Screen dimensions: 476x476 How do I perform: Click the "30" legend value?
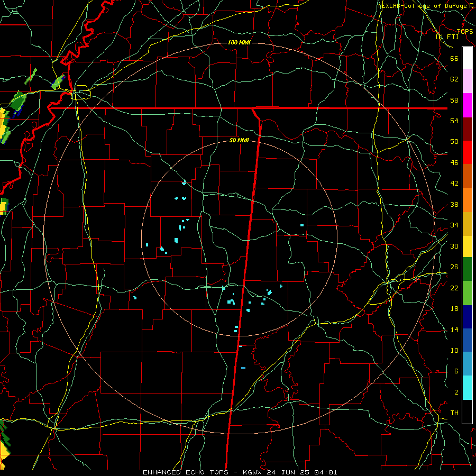[x=454, y=246]
